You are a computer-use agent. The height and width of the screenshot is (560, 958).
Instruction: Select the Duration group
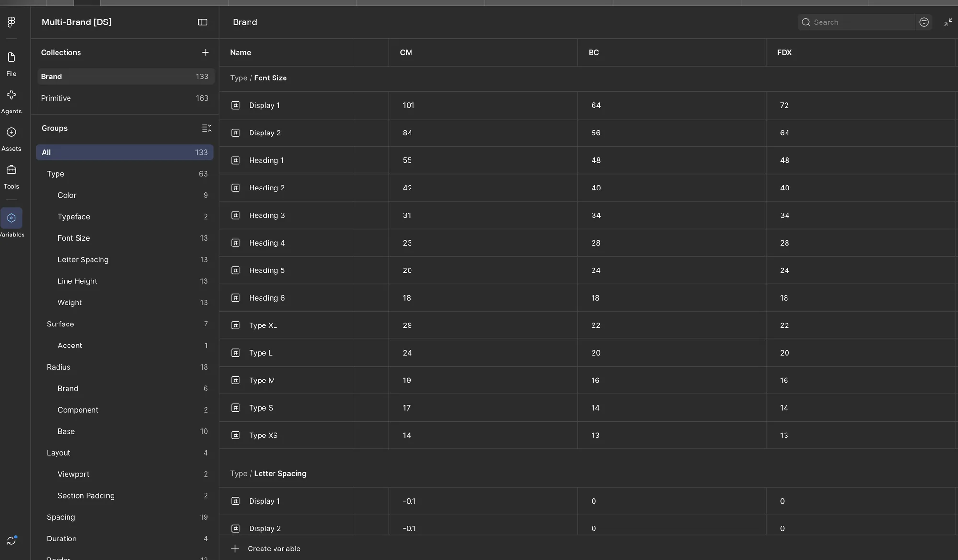125,539
